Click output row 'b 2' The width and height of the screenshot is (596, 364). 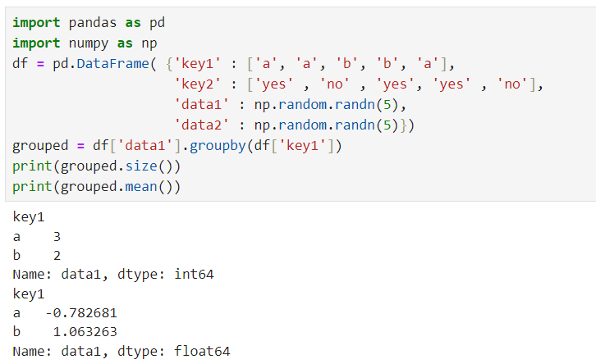(x=36, y=256)
